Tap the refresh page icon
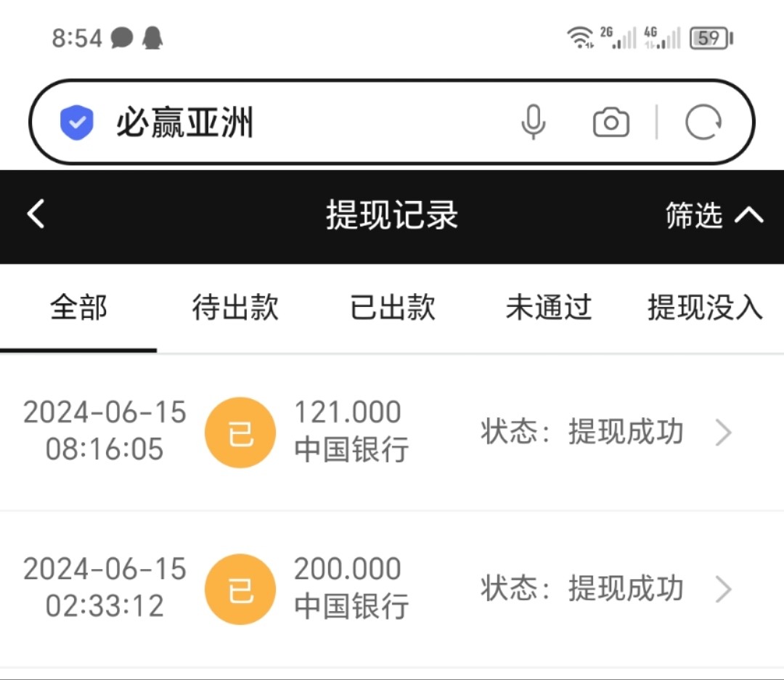Image resolution: width=784 pixels, height=680 pixels. pos(703,123)
